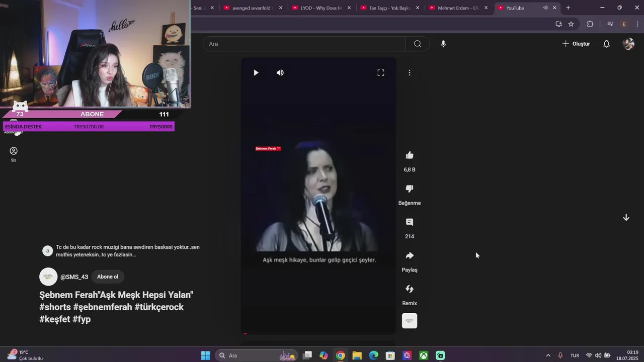
Task: Close the Mehmet Erdem tab
Action: click(486, 8)
